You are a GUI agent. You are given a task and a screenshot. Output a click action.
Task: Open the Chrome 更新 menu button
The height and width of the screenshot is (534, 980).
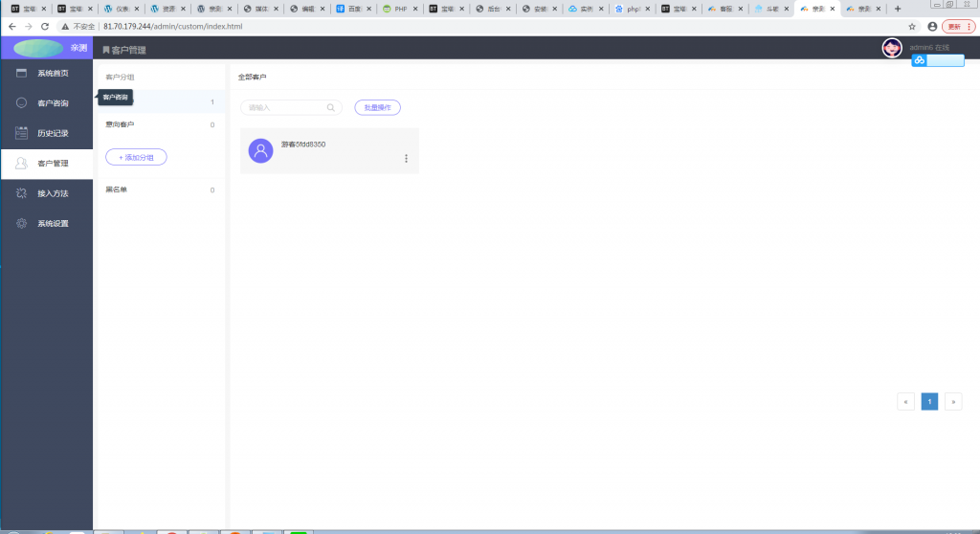[956, 27]
